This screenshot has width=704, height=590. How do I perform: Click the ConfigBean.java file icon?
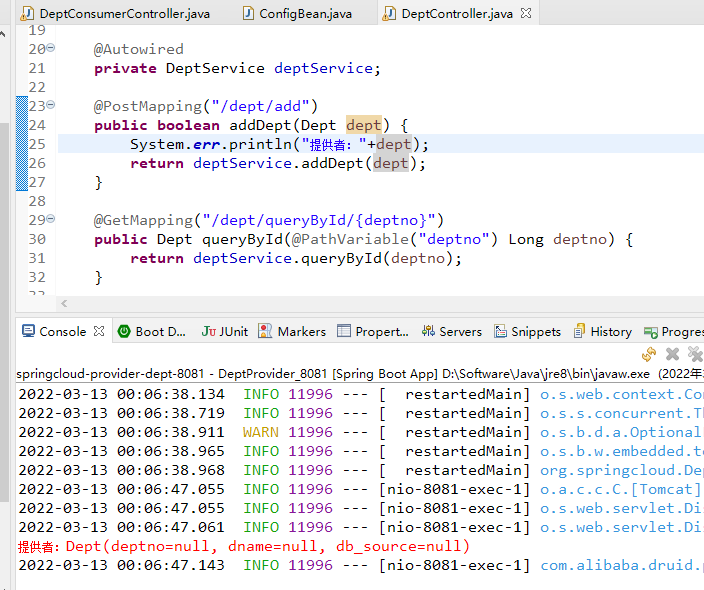248,13
